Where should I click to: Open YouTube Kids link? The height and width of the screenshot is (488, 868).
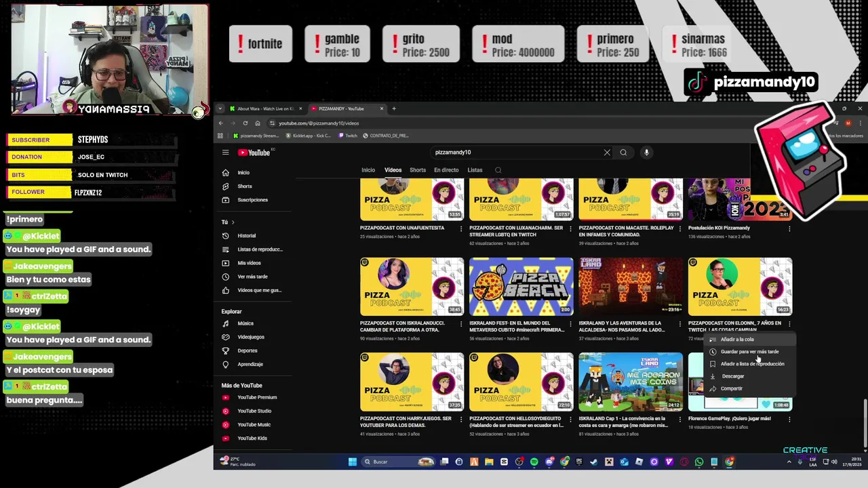point(251,438)
